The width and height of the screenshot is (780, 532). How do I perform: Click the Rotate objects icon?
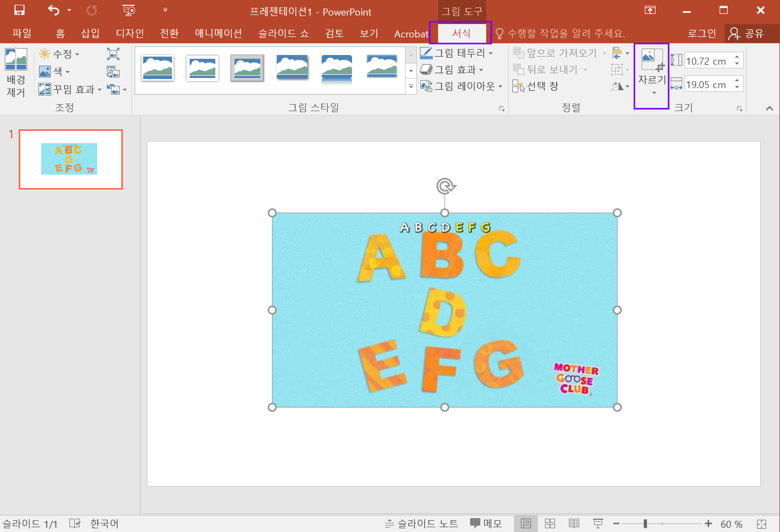tap(620, 86)
